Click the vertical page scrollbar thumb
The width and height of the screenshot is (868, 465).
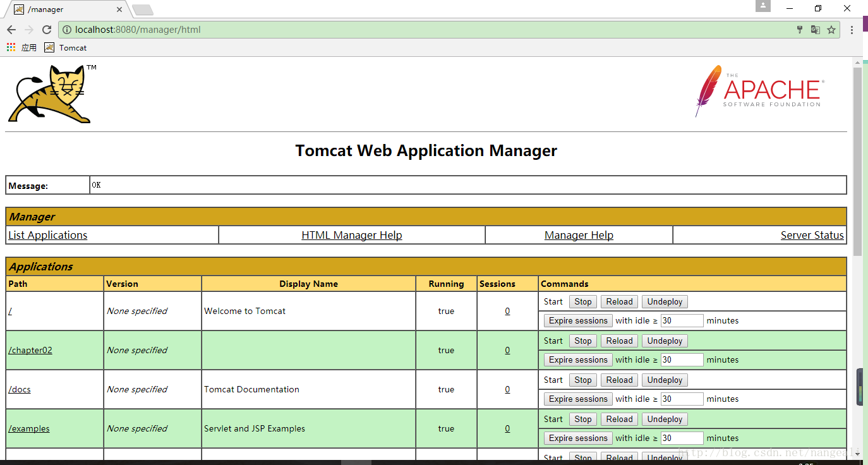[857, 161]
